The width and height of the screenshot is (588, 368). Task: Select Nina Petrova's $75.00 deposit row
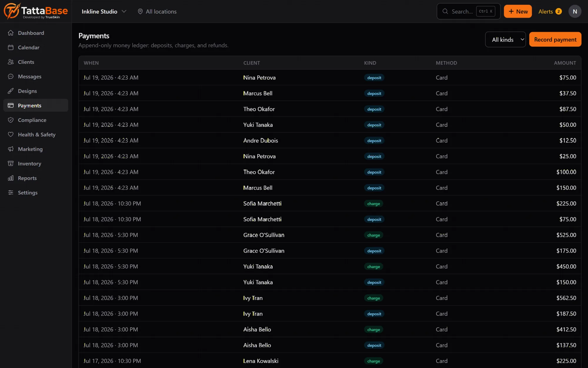(330, 77)
